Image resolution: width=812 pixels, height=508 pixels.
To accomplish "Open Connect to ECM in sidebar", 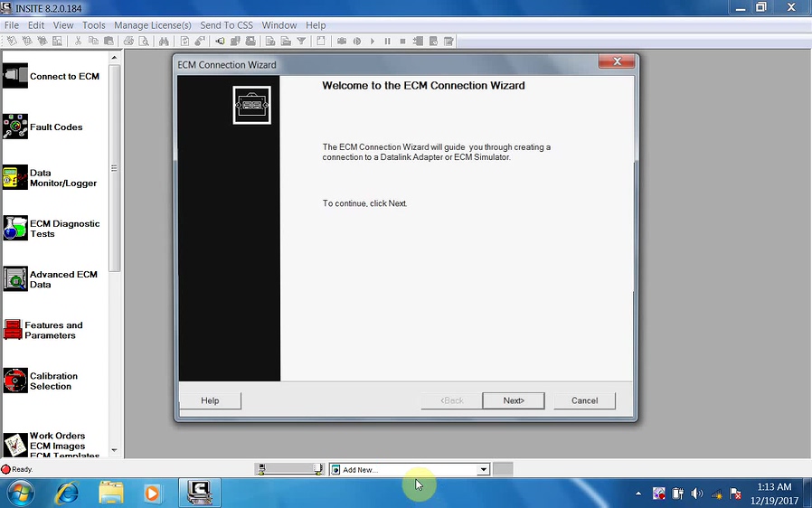I will coord(51,76).
